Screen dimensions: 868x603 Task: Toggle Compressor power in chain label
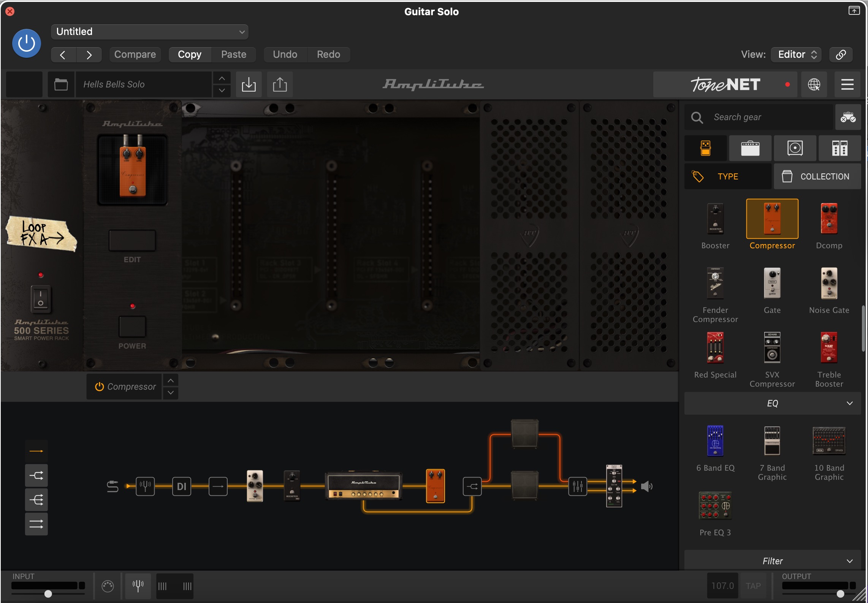coord(100,387)
